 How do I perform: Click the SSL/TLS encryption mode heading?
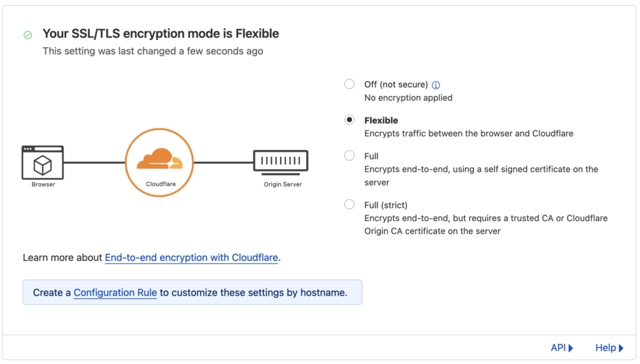161,34
